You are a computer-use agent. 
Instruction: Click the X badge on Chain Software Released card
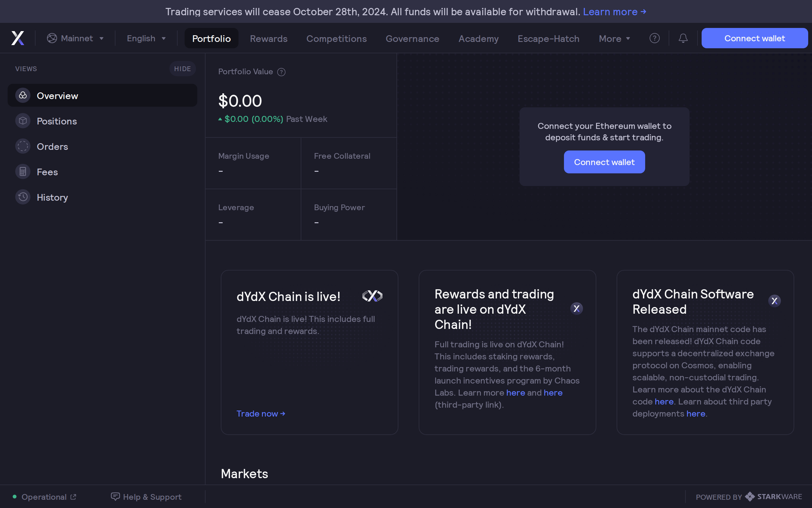pos(775,301)
